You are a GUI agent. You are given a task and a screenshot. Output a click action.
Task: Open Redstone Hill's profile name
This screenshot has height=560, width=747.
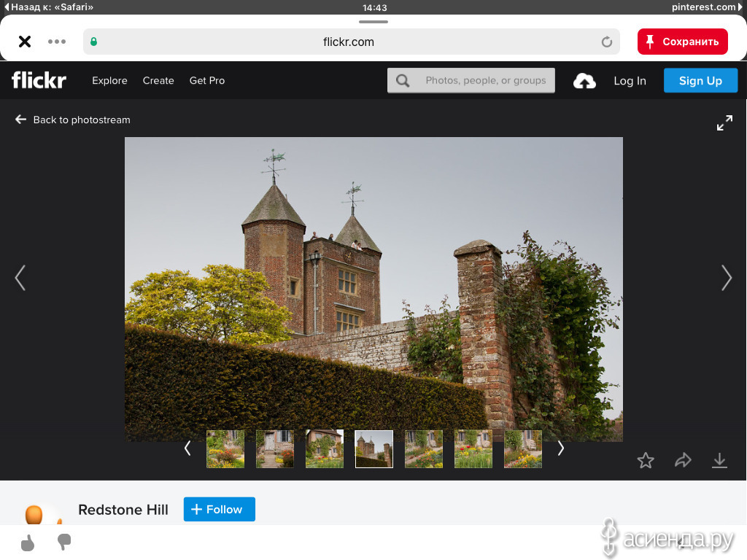click(x=123, y=510)
